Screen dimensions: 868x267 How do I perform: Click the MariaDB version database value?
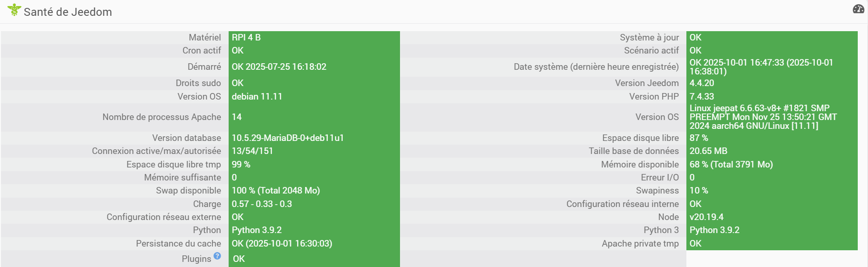tap(288, 138)
